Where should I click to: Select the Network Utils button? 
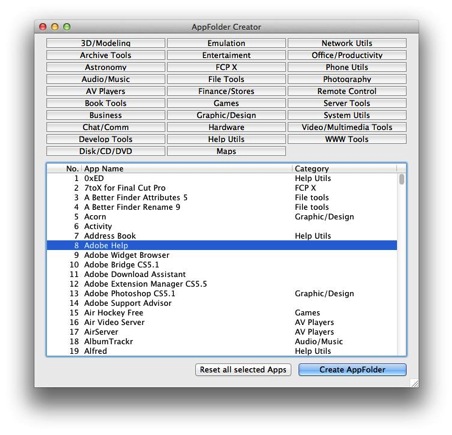(347, 43)
